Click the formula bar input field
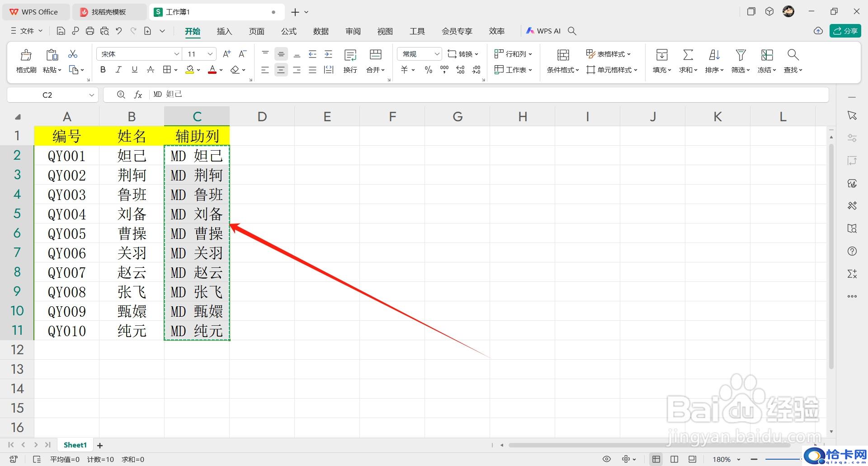 point(488,95)
